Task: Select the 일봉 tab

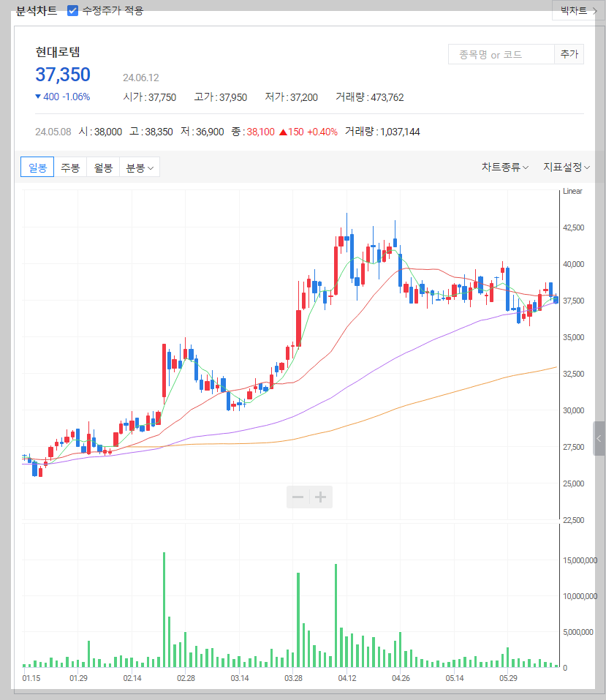Action: 37,168
